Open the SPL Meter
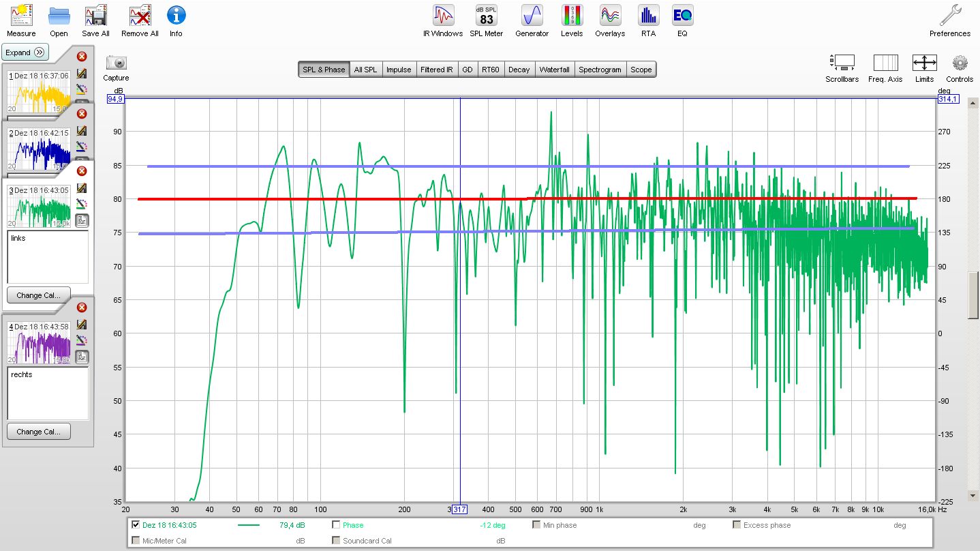Image resolution: width=980 pixels, height=551 pixels. tap(487, 20)
